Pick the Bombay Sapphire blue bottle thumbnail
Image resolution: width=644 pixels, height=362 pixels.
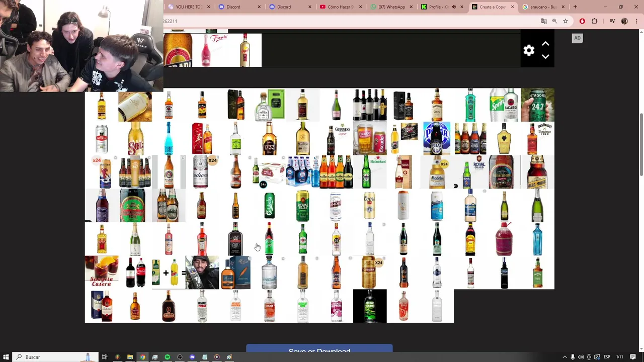tap(537, 239)
